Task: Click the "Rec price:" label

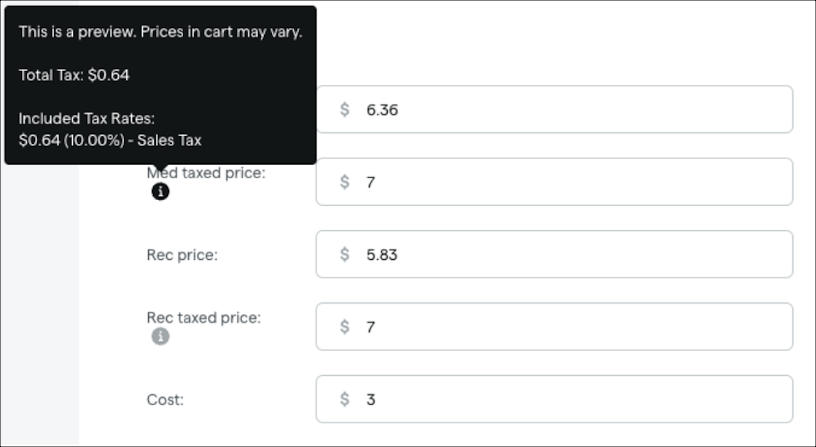Action: 182,255
